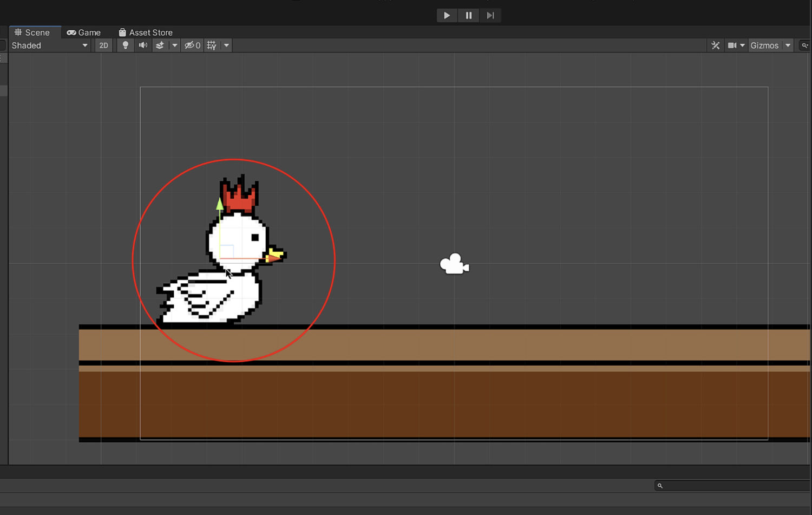Open the scene camera settings icon
This screenshot has width=812, height=515.
732,45
